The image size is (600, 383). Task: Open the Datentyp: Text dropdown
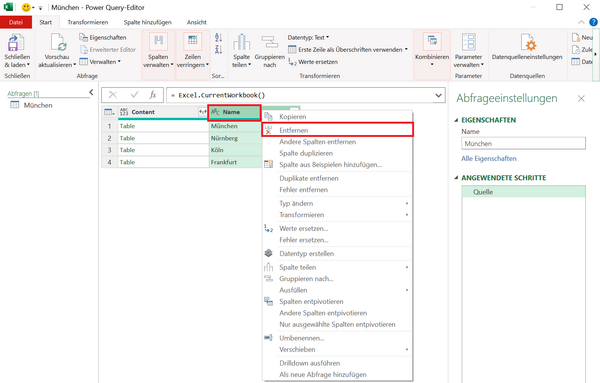tap(308, 37)
